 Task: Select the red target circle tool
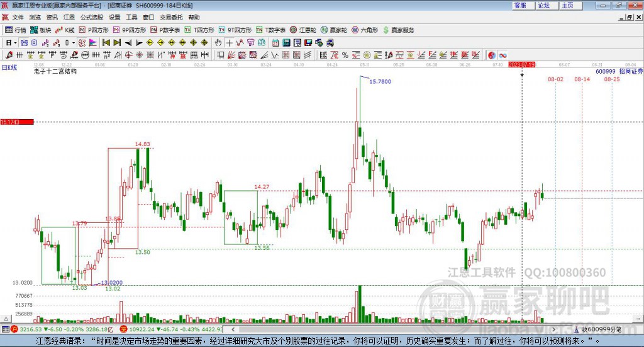click(128, 55)
